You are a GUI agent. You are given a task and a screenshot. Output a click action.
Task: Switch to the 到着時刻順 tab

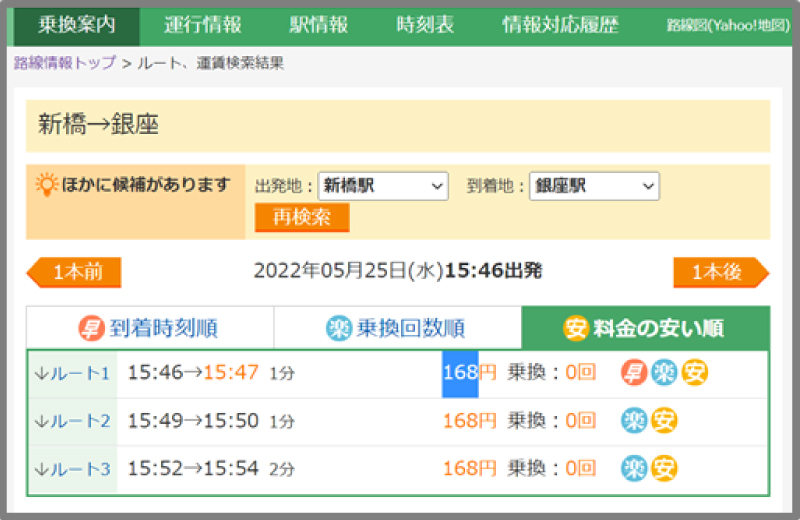[149, 328]
